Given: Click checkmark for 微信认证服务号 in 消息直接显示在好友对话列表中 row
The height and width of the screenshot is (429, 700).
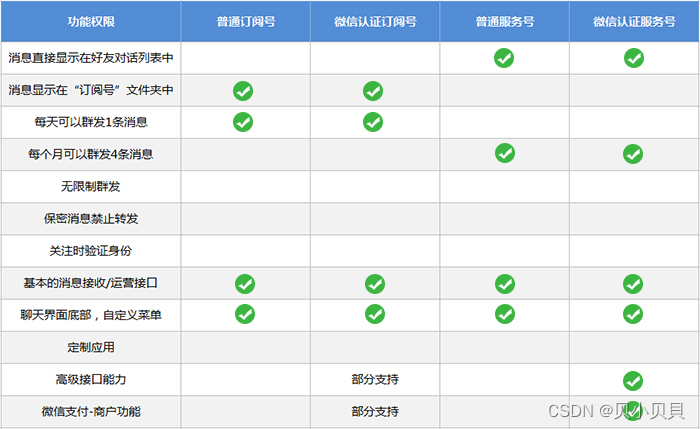Looking at the screenshot, I should (x=634, y=58).
